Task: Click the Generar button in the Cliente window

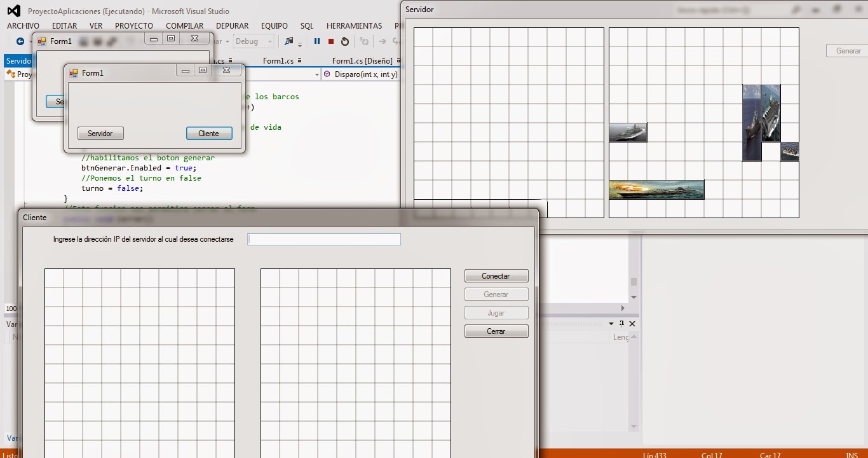Action: [x=496, y=295]
